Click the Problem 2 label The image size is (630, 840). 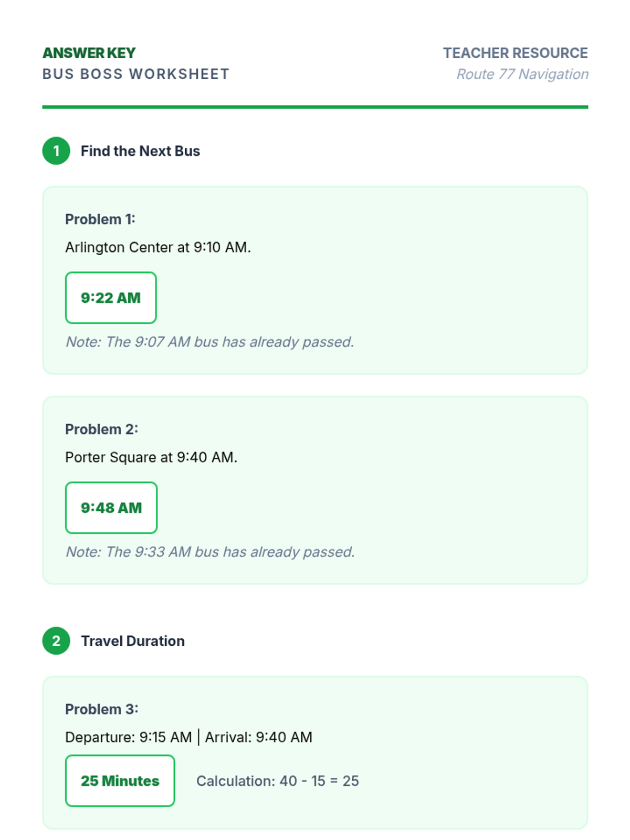click(x=101, y=429)
